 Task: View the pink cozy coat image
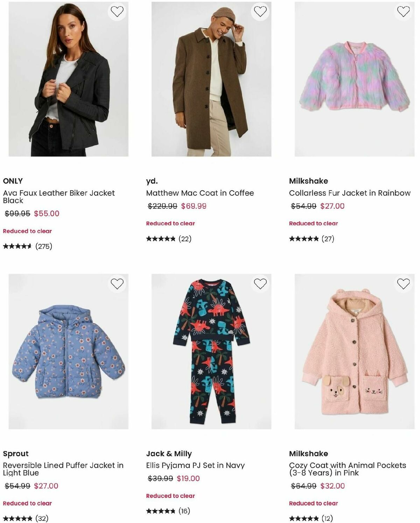coord(355,351)
